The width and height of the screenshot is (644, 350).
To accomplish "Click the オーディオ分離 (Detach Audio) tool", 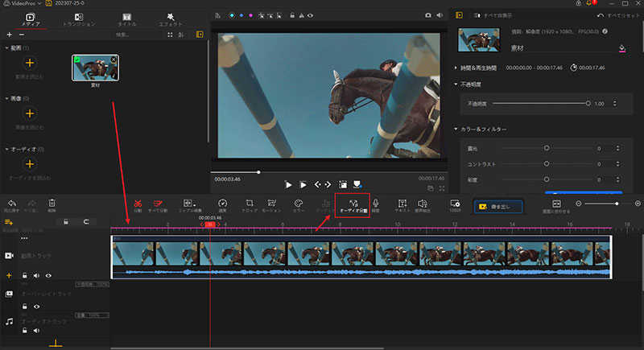I will point(353,205).
